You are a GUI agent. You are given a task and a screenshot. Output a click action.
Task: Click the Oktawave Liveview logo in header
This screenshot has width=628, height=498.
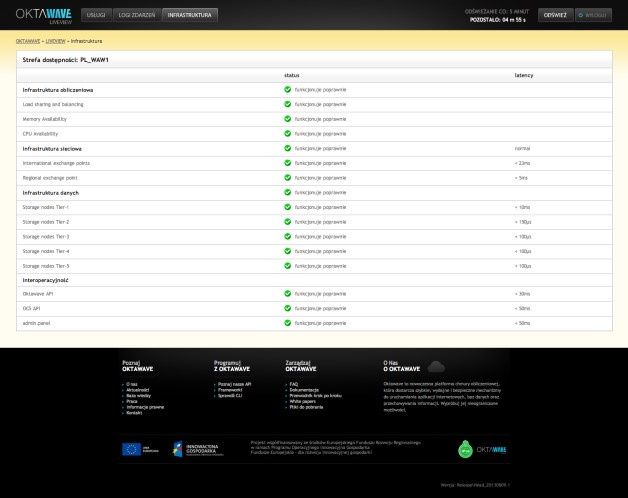click(44, 16)
